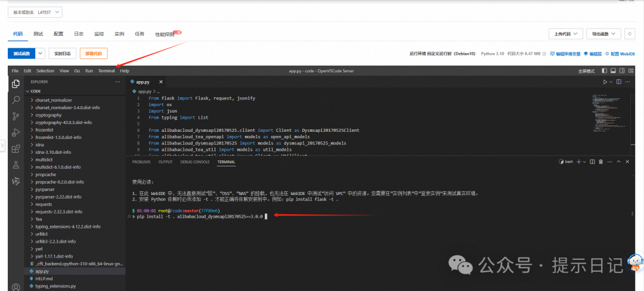644x291 pixels.
Task: Click the code minimap preview
Action: coord(607,110)
